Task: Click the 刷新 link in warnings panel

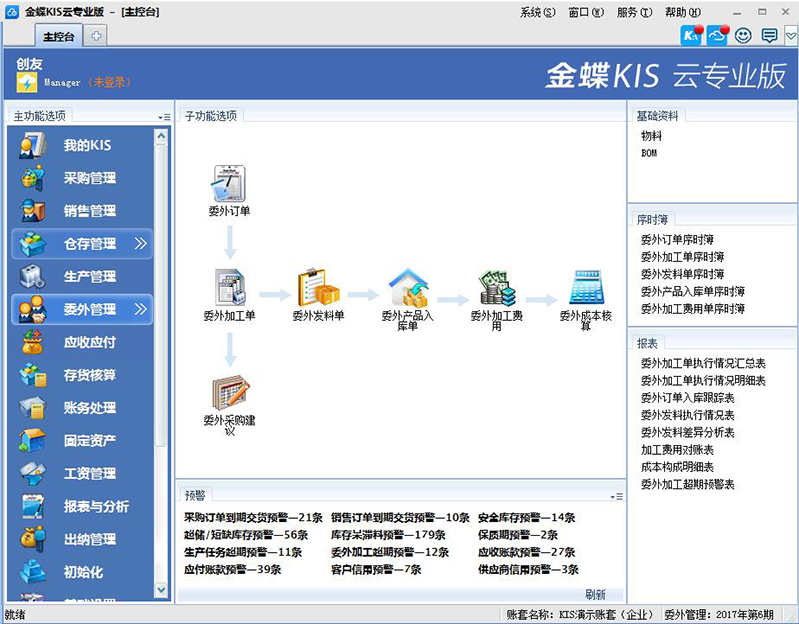Action: pos(595,594)
